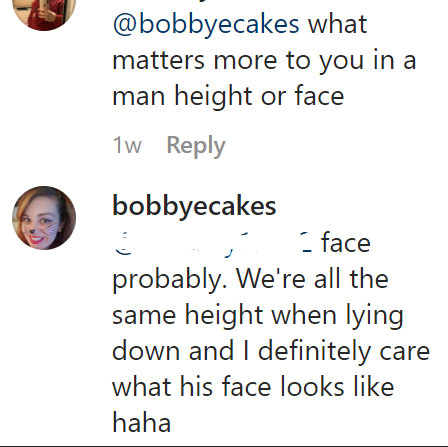Click the @bobbyecakes mention link
The image size is (448, 447).
206,25
